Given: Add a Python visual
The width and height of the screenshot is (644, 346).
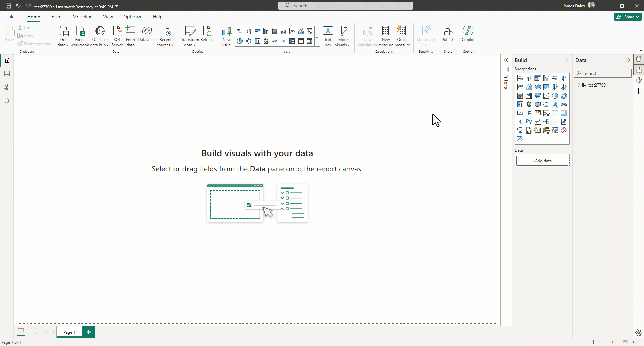Looking at the screenshot, I should (529, 122).
